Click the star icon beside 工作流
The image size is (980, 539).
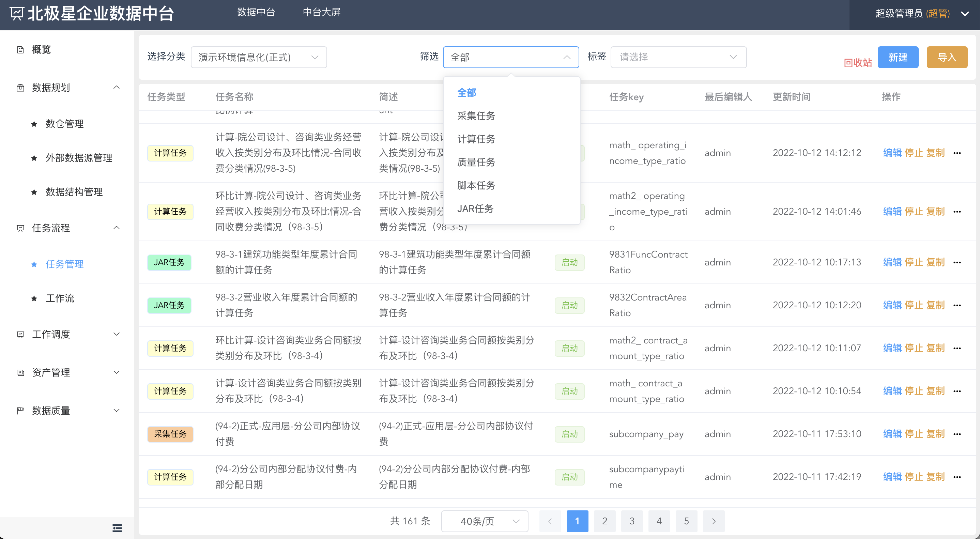point(34,298)
